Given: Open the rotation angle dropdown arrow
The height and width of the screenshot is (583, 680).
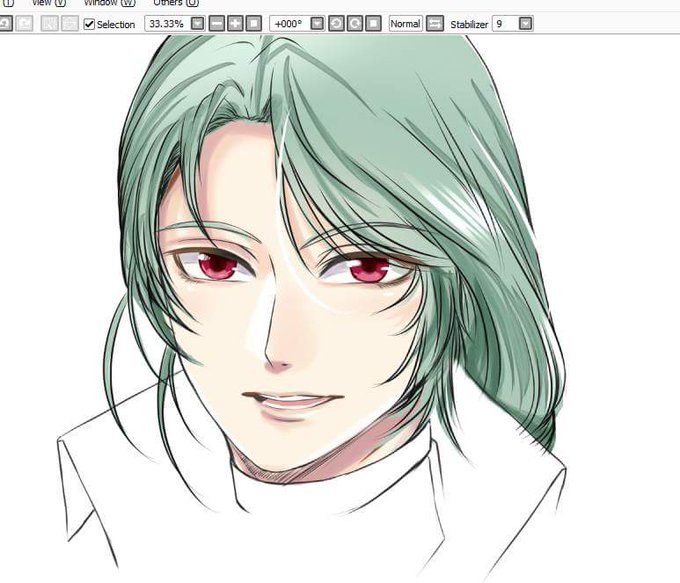Looking at the screenshot, I should point(318,23).
